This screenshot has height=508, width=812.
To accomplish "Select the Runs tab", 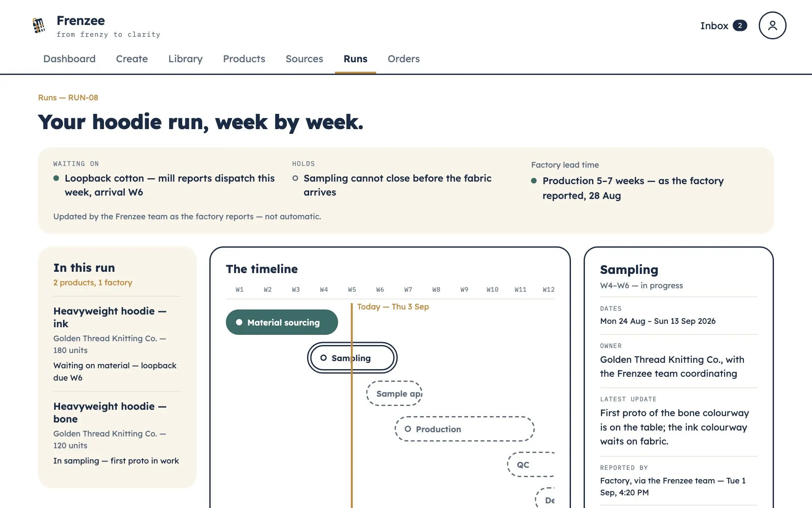I will click(355, 59).
